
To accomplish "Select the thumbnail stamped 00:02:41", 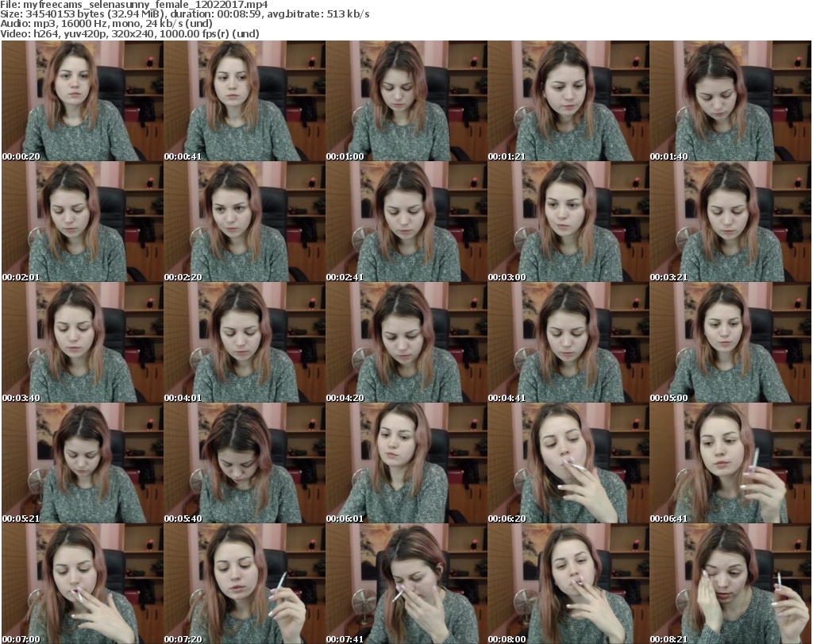I will tap(406, 222).
